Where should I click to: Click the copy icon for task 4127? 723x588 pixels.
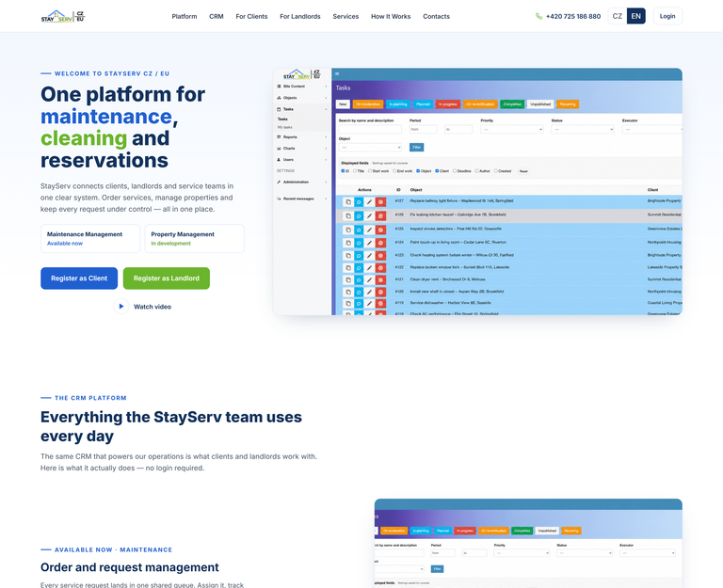(348, 202)
